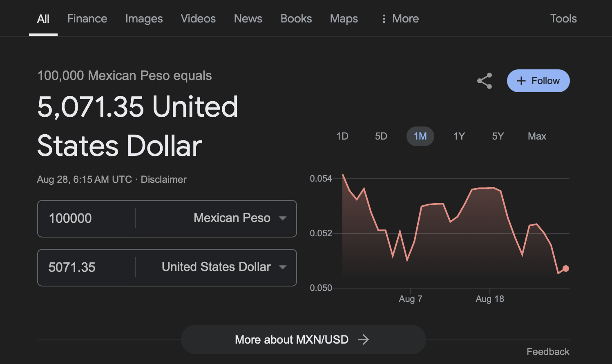The width and height of the screenshot is (612, 364).
Task: Go to the News tab
Action: coord(248,19)
